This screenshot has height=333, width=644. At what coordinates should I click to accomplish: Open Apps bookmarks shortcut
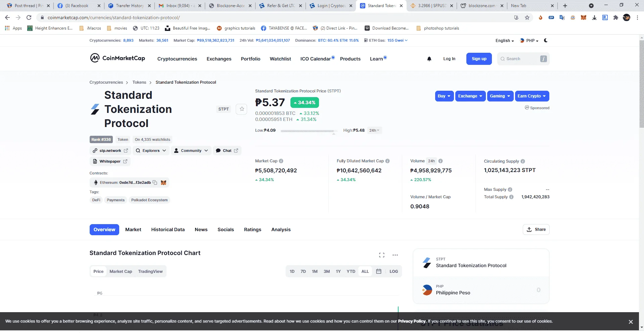click(x=13, y=28)
